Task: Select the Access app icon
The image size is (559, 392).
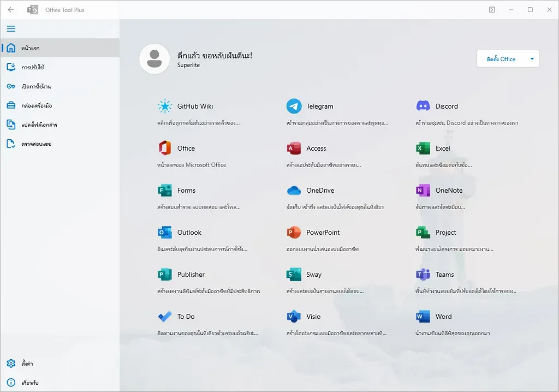Action: [294, 148]
